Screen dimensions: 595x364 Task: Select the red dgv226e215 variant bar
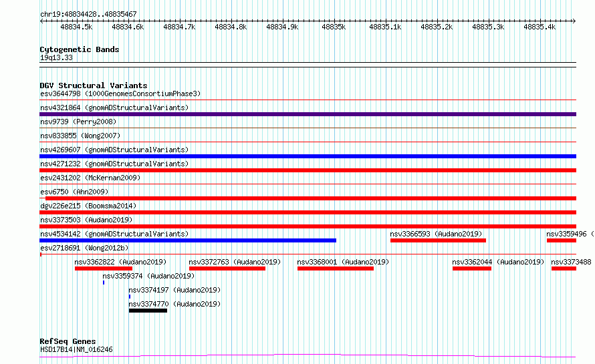click(x=308, y=212)
